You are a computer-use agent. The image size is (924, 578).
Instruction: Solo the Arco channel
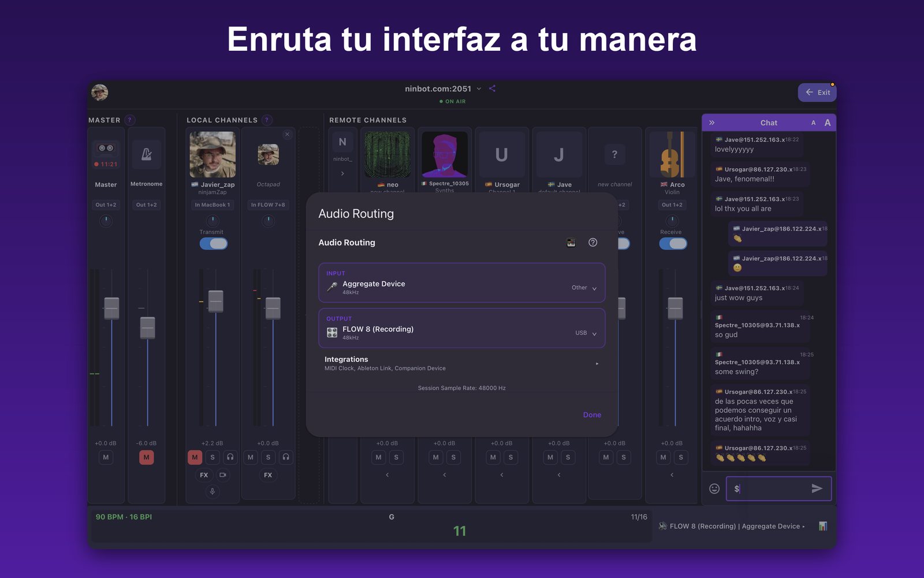click(681, 457)
